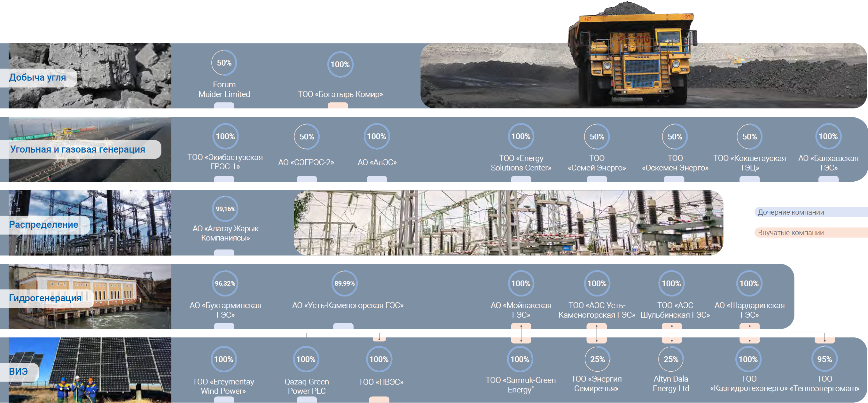Select the Гидрогенерация section label
The width and height of the screenshot is (868, 403).
click(x=45, y=298)
